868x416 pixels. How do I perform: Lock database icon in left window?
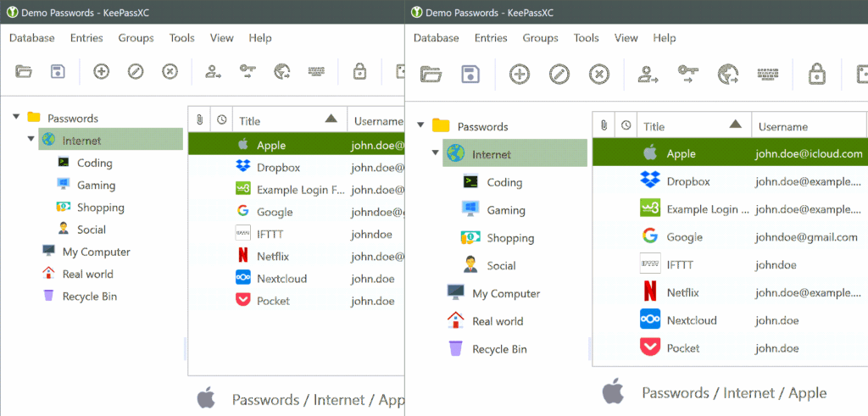point(359,71)
